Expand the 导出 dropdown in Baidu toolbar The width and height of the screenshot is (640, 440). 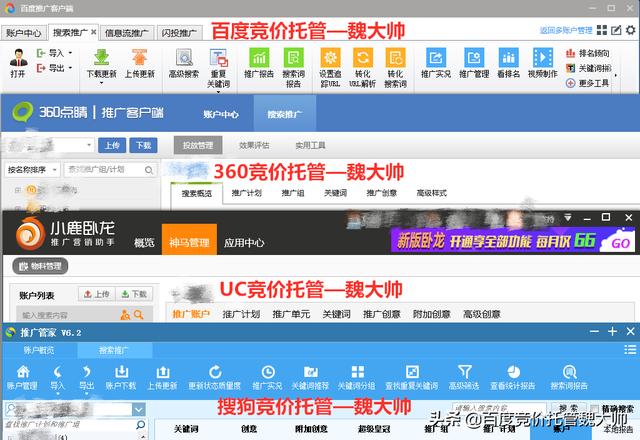[x=70, y=68]
